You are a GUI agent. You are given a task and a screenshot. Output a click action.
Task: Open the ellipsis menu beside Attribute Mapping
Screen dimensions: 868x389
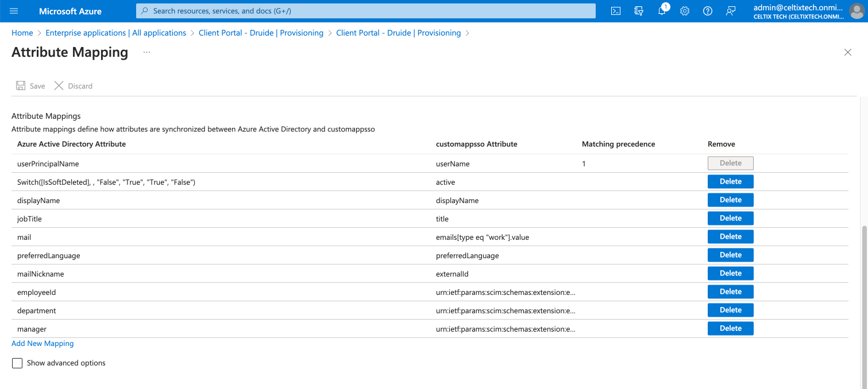(147, 52)
